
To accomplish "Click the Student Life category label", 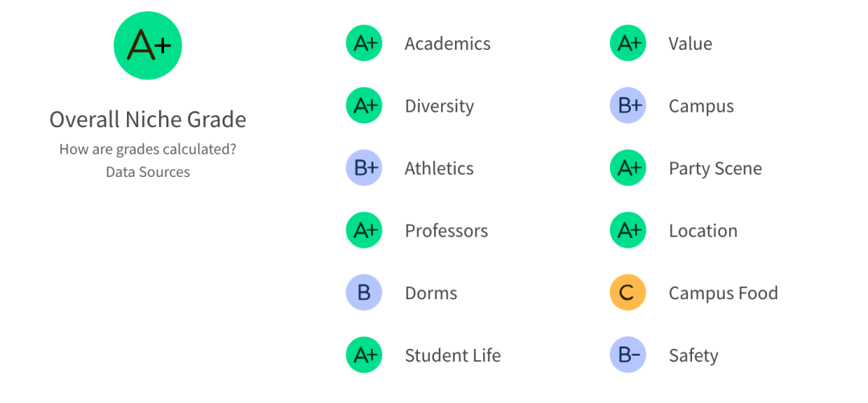I will pos(452,356).
